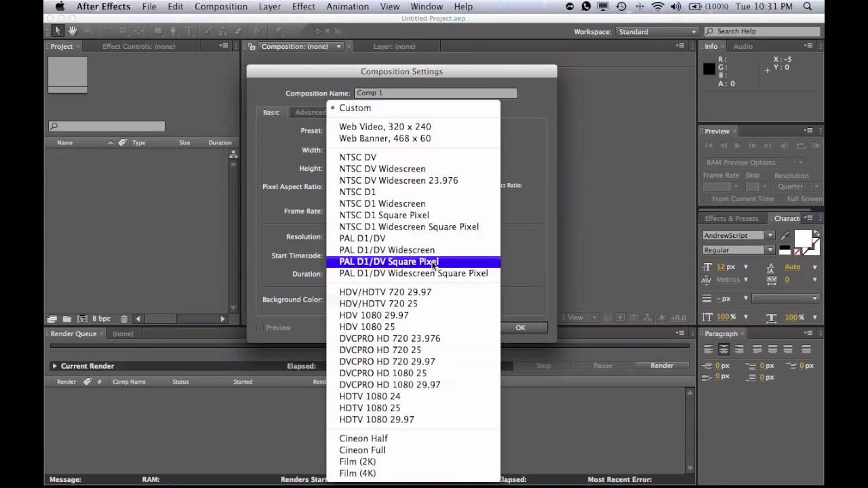This screenshot has height=488, width=868.
Task: Enable From Current Time checkbox
Action: coord(707,199)
